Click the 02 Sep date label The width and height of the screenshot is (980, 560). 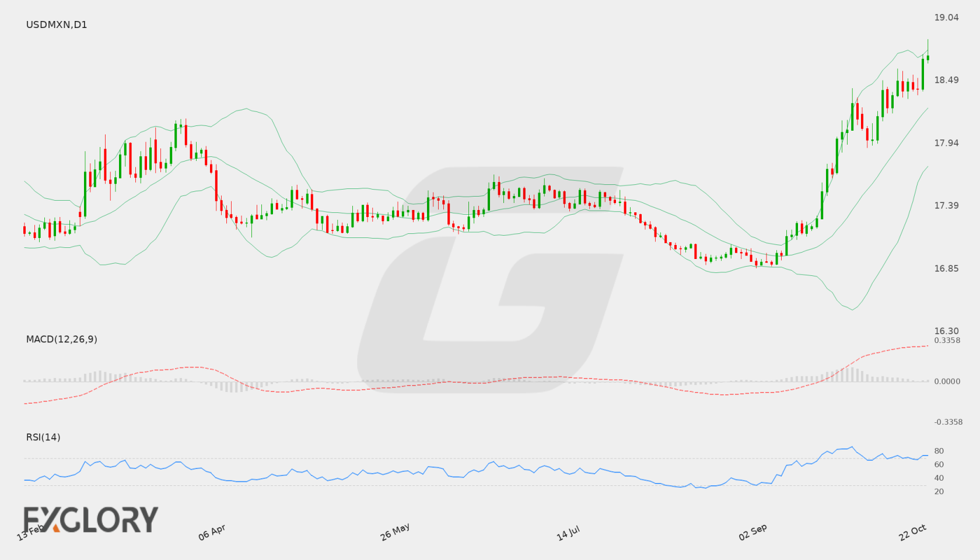pyautogui.click(x=752, y=532)
